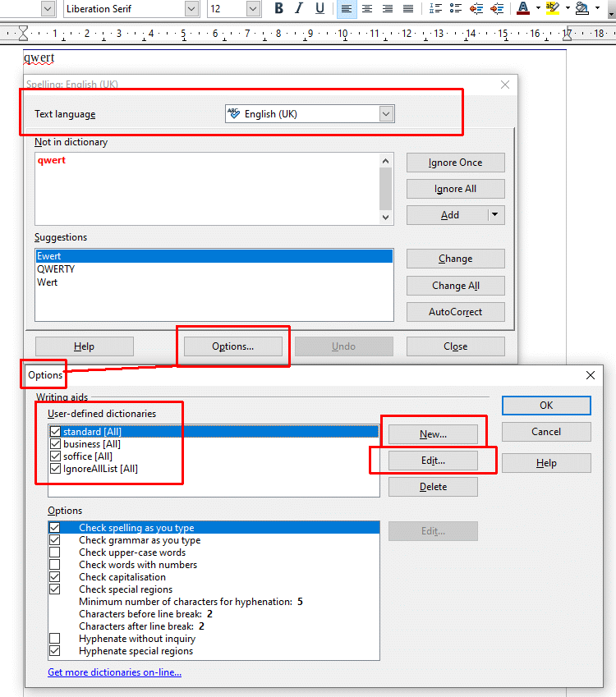Open Get more dictionaries on-line link
616x697 pixels.
coord(114,672)
